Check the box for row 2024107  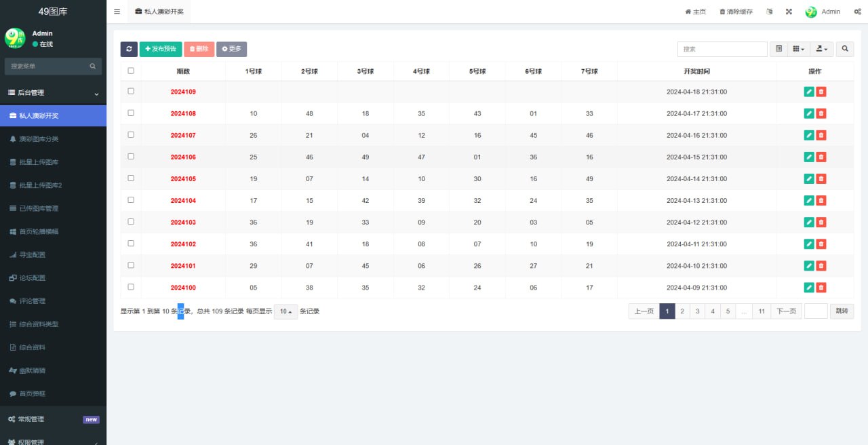pyautogui.click(x=131, y=135)
